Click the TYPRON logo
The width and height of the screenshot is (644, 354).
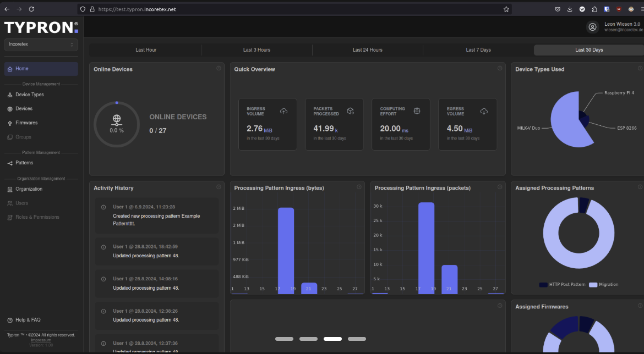(x=41, y=27)
